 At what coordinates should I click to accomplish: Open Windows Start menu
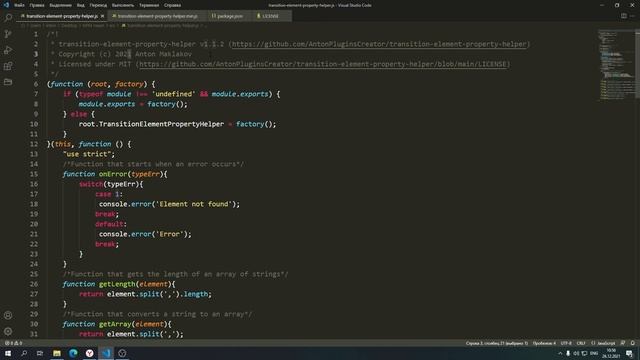coord(8,353)
